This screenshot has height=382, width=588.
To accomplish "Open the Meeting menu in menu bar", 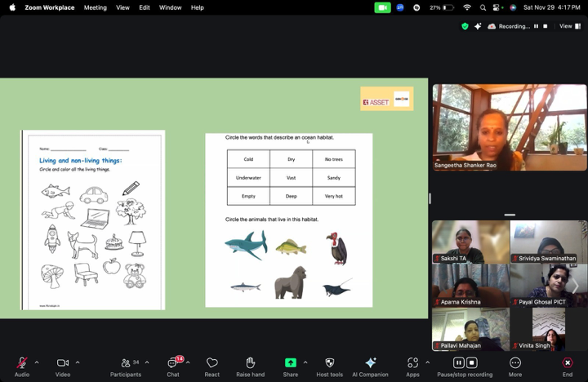I will point(95,7).
